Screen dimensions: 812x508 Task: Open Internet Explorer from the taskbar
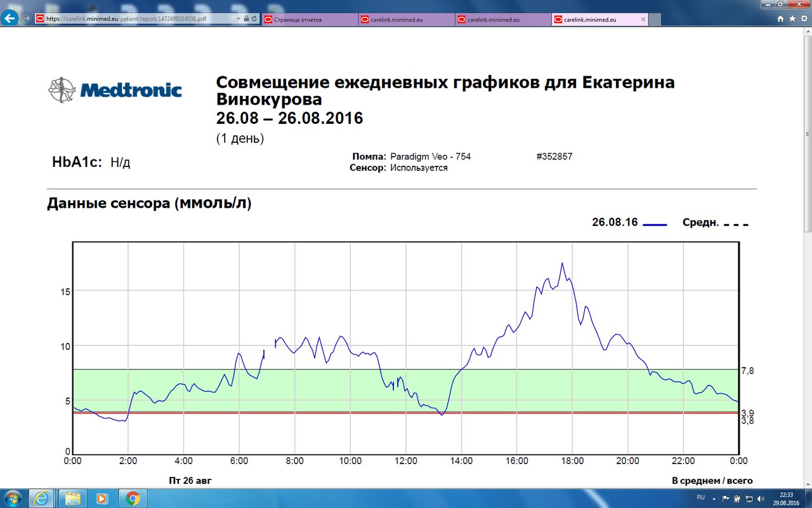click(x=39, y=499)
